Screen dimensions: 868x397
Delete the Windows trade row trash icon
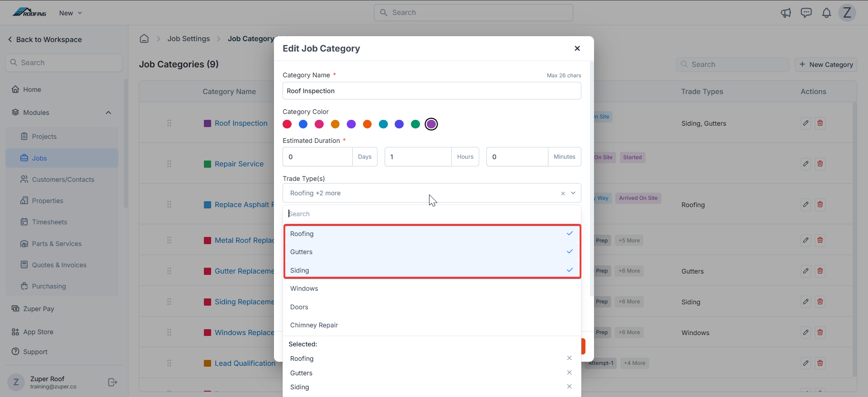click(x=820, y=332)
